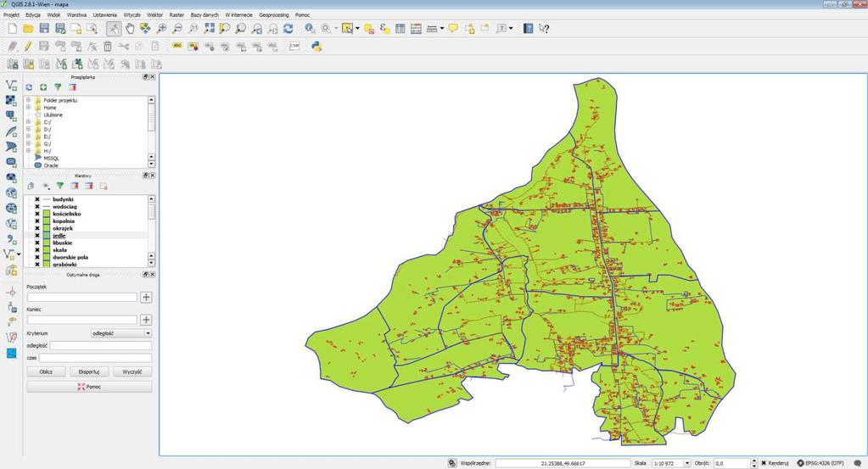This screenshot has width=868, height=469.
Task: Open the Python console icon
Action: 316,47
